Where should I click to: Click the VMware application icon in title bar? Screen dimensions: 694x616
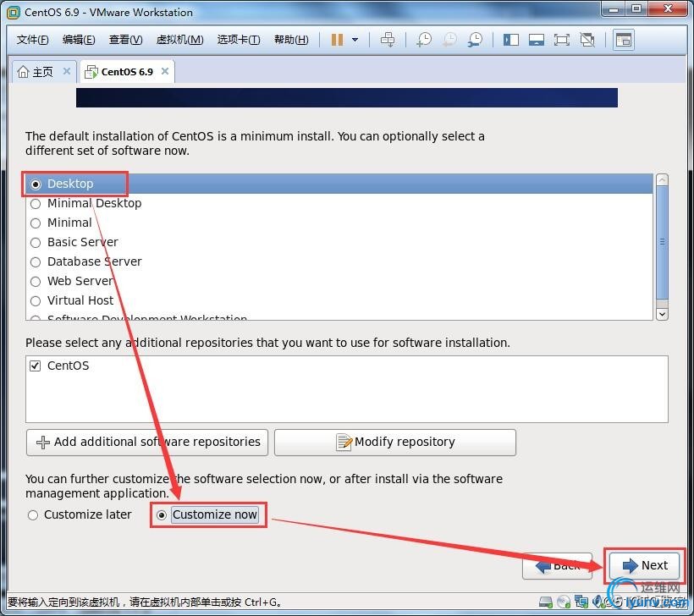[14, 13]
